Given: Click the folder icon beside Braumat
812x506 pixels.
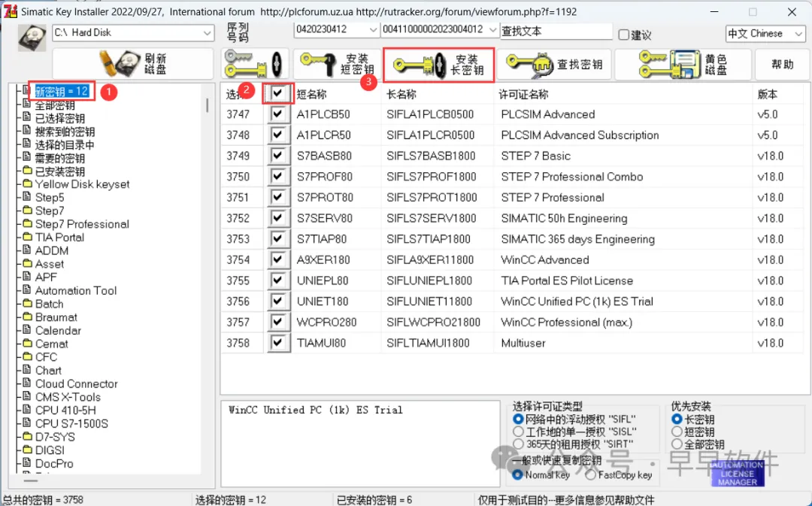Looking at the screenshot, I should (x=27, y=317).
